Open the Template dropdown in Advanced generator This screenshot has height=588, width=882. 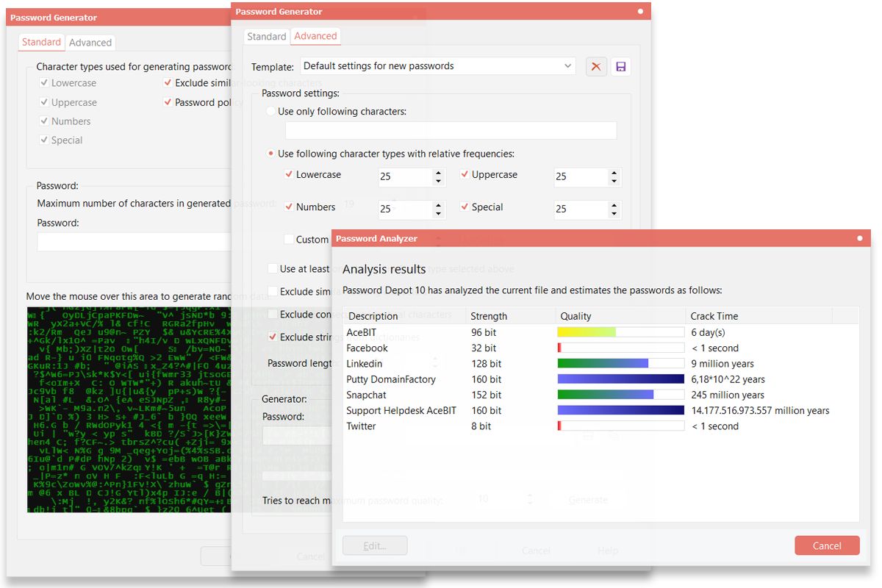[x=438, y=66]
